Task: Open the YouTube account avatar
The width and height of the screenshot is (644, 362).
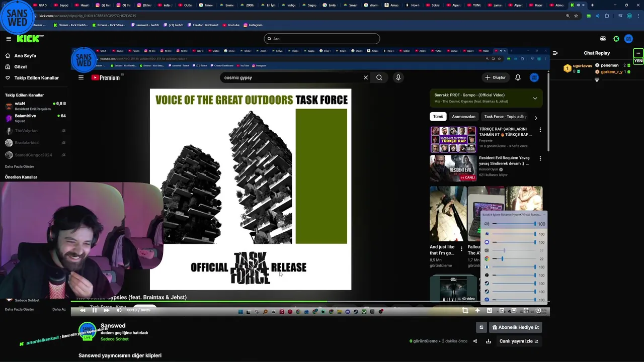Action: pyautogui.click(x=534, y=77)
